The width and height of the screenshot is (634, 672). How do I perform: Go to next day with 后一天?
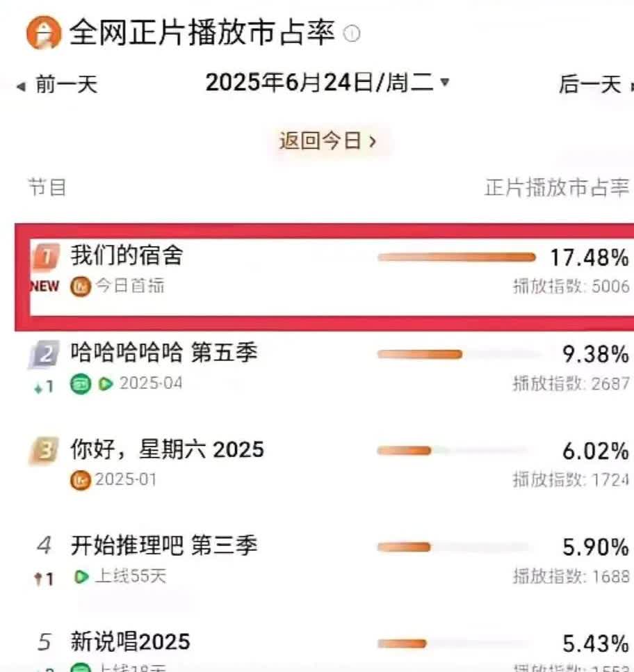click(596, 84)
